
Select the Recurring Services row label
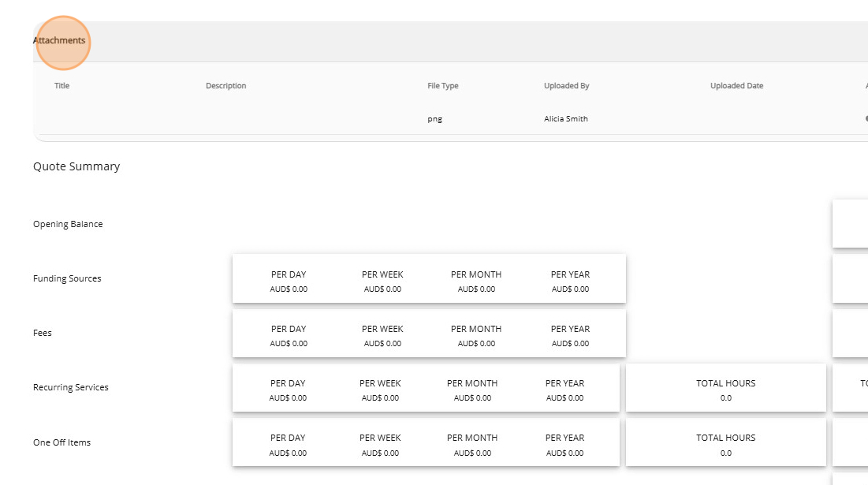point(71,387)
